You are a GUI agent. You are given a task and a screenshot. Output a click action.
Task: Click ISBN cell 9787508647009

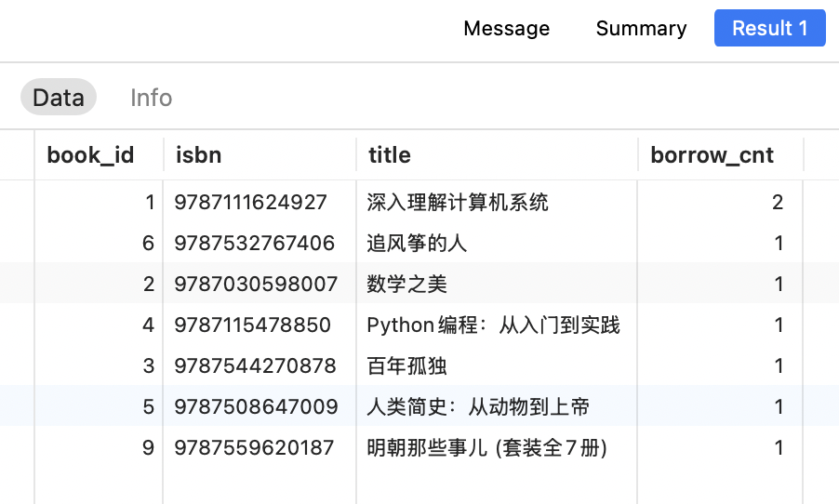[254, 406]
